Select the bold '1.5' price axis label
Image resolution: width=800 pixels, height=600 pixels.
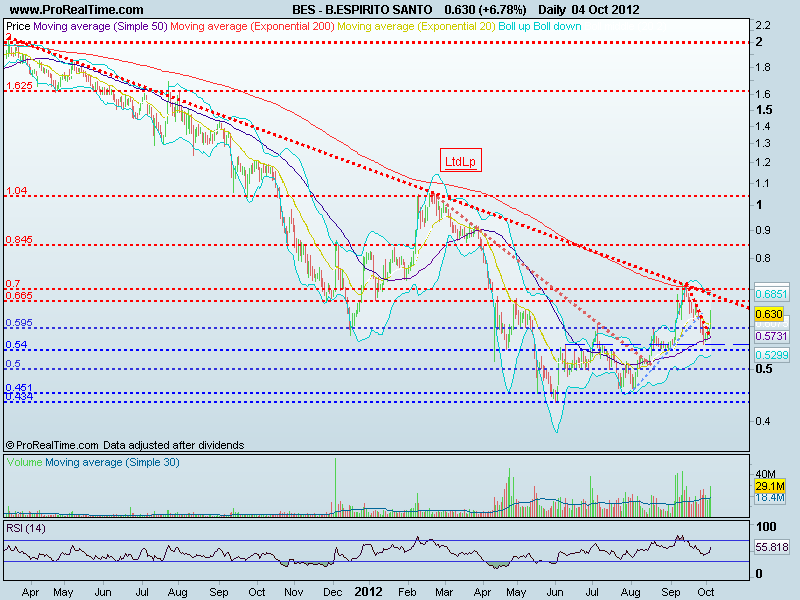point(764,110)
